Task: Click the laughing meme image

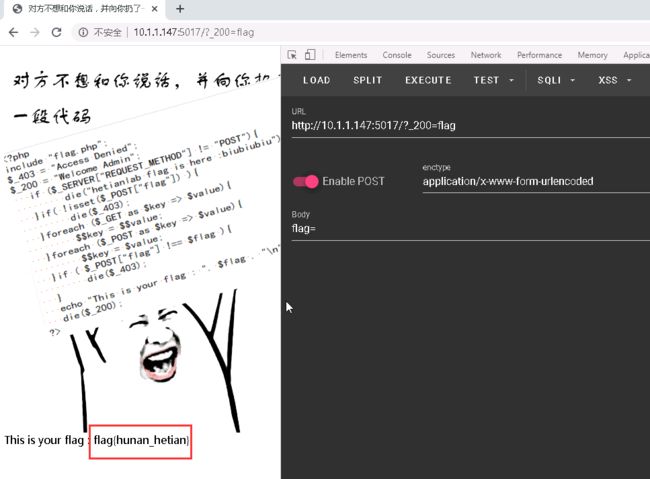Action: pos(156,361)
